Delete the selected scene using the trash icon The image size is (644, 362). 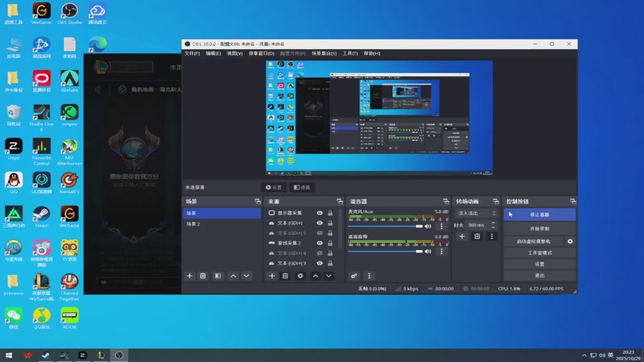[x=203, y=276]
